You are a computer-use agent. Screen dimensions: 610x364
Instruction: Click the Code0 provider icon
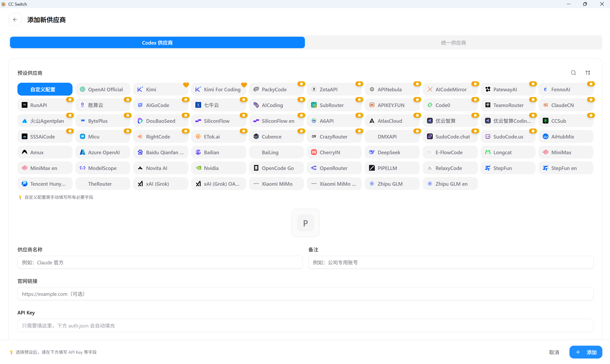tap(430, 105)
